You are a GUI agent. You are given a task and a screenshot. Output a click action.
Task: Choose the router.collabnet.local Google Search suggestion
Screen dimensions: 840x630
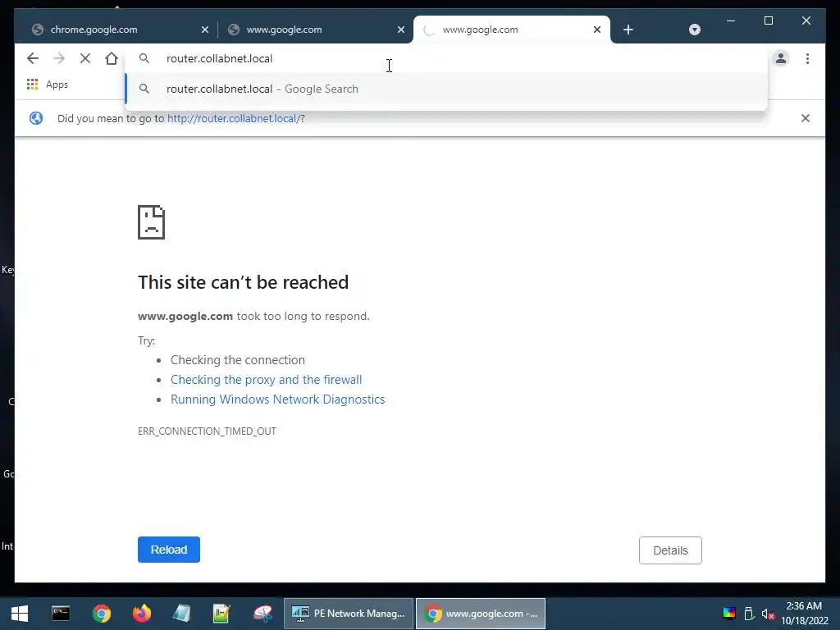[x=445, y=89]
